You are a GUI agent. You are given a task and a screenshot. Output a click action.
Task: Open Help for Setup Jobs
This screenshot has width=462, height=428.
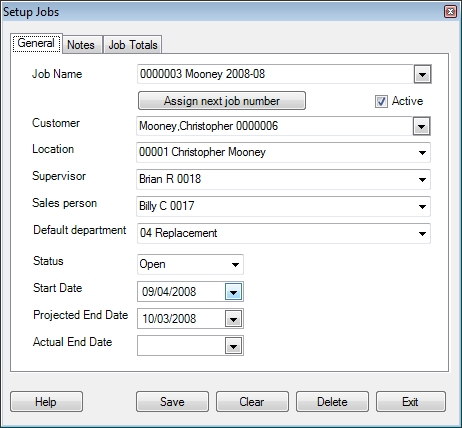tap(46, 402)
